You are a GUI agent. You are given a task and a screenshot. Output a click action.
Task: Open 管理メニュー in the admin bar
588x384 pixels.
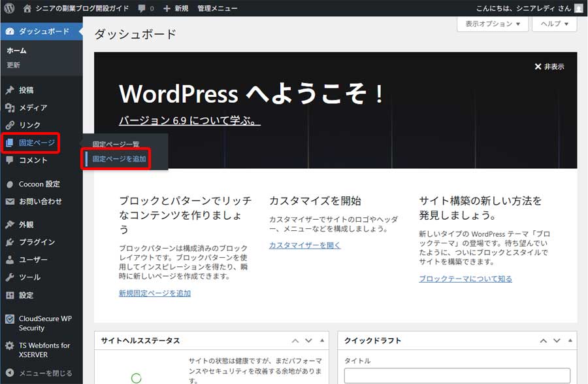point(216,8)
